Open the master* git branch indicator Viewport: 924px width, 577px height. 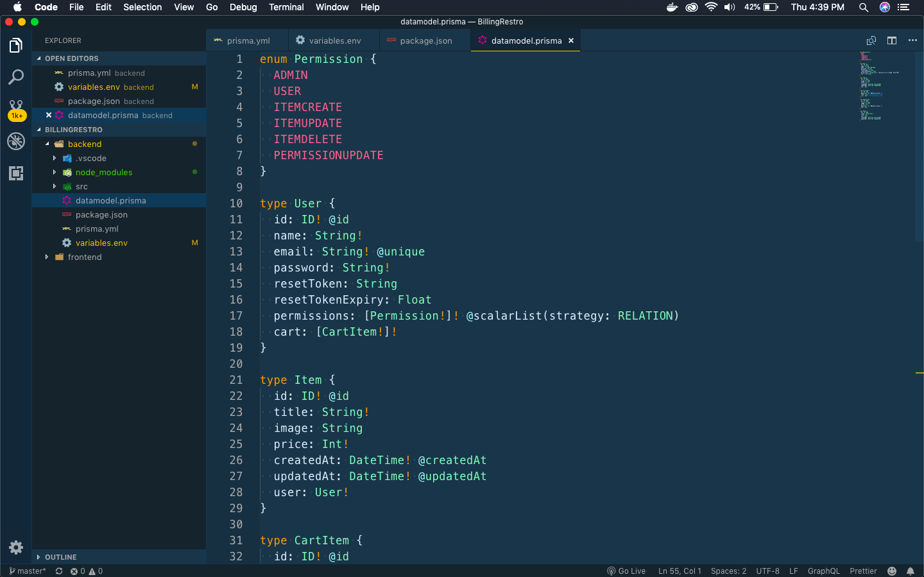pyautogui.click(x=28, y=571)
